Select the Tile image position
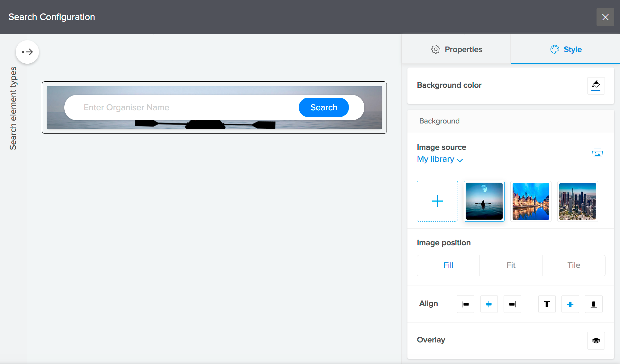The width and height of the screenshot is (620, 364). [x=573, y=265]
